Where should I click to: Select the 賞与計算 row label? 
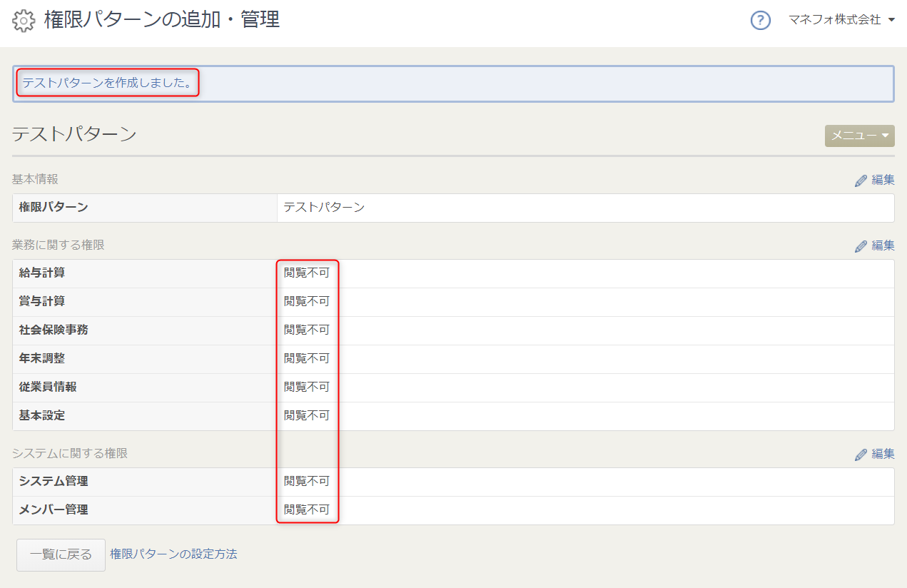pyautogui.click(x=42, y=301)
